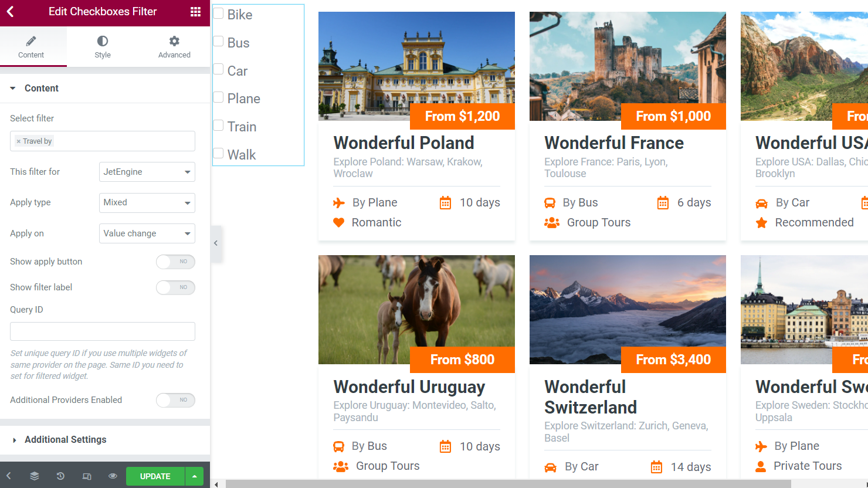Click the horizontal scrollbar thumb
Screen dimensions: 868x488
point(508,484)
